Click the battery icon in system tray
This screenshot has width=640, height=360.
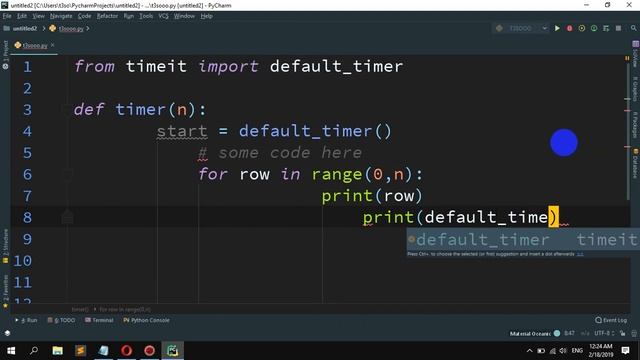(x=541, y=351)
